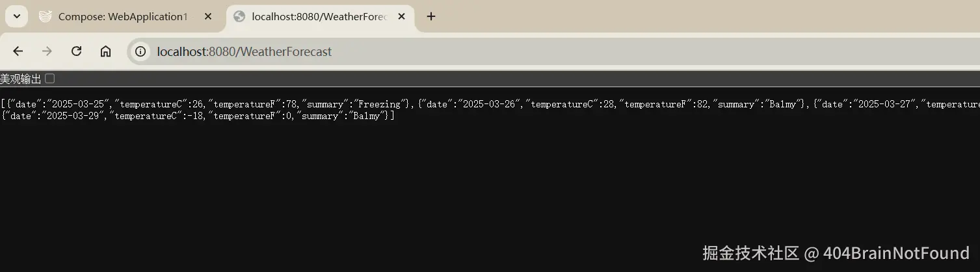
Task: View site information icon in address bar
Action: pyautogui.click(x=140, y=51)
